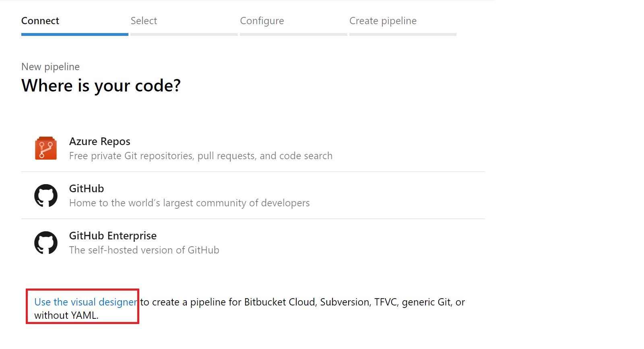Open the 'Use the visual designer' link

coord(85,302)
